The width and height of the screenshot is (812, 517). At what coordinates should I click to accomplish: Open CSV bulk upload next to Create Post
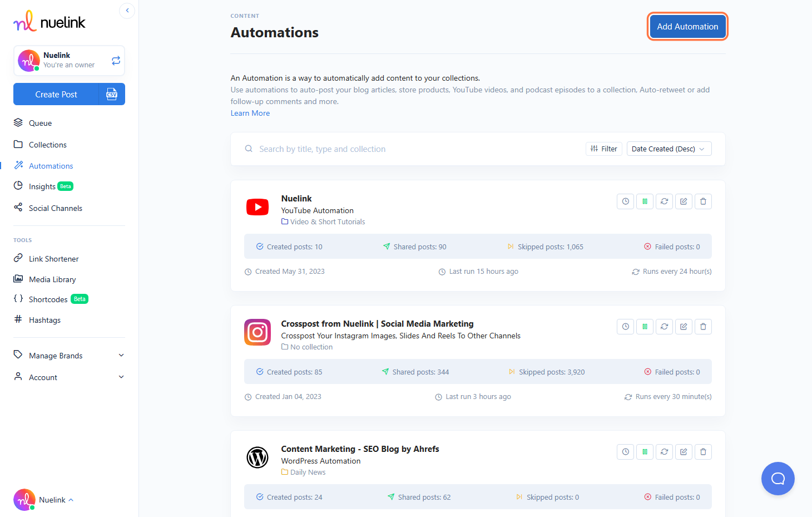tap(112, 94)
